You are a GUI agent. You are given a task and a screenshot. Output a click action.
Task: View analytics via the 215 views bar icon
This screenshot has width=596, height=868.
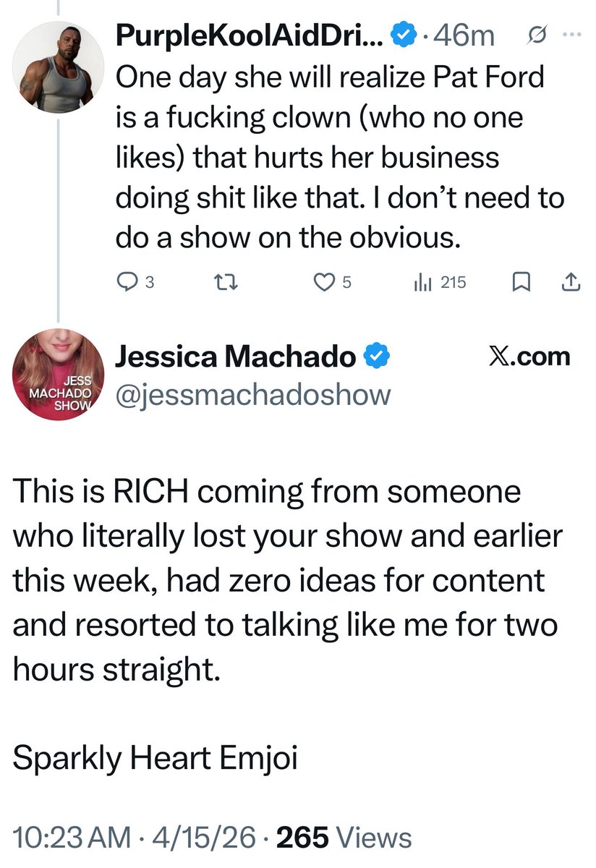point(422,284)
